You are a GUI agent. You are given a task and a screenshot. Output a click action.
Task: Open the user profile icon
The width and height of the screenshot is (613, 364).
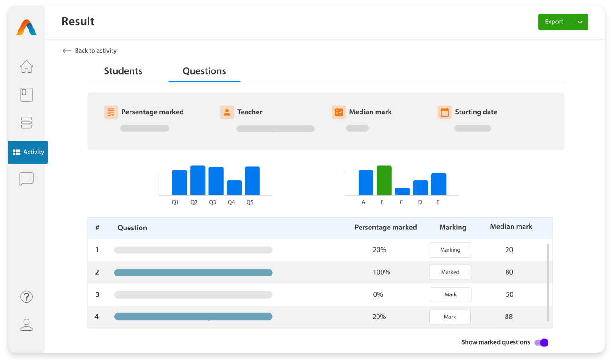26,325
